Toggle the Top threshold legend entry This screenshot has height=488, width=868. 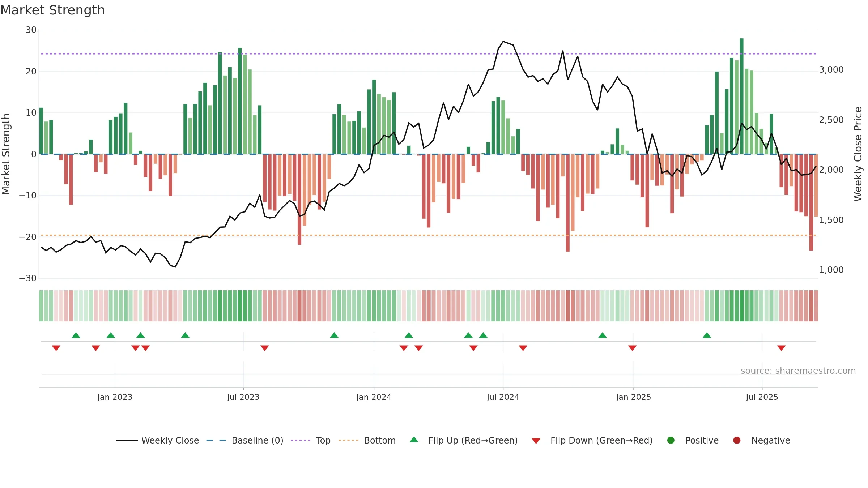[311, 440]
